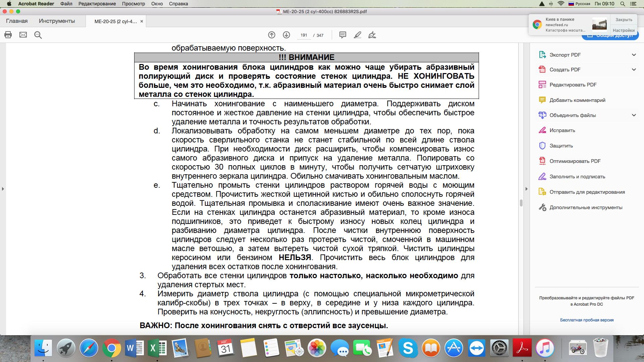Switch to the Инструменты tab
644x362 pixels.
pos(57,21)
